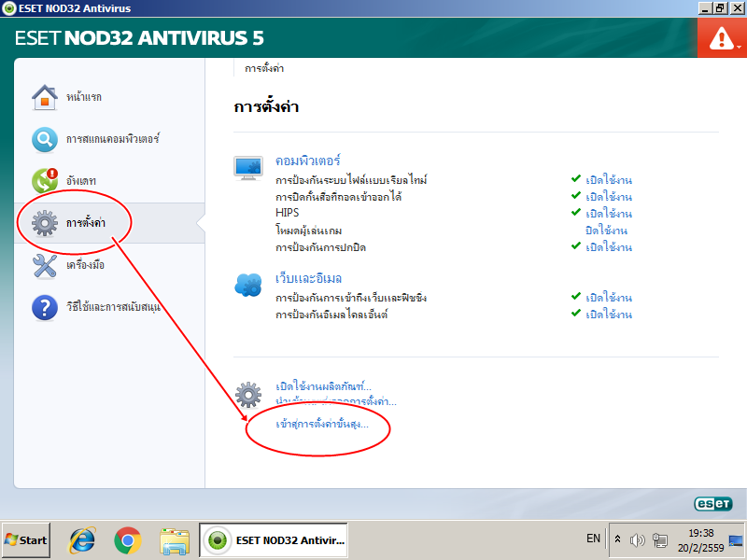
Task: Select การสแกนคอมพิวเตอร์ menu item
Action: pos(113,139)
